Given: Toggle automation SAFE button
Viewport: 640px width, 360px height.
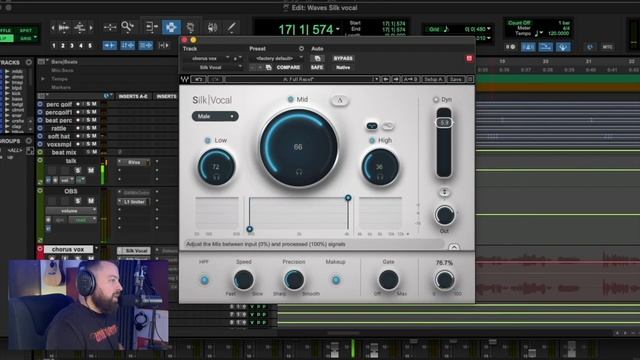Looking at the screenshot, I should [x=317, y=67].
